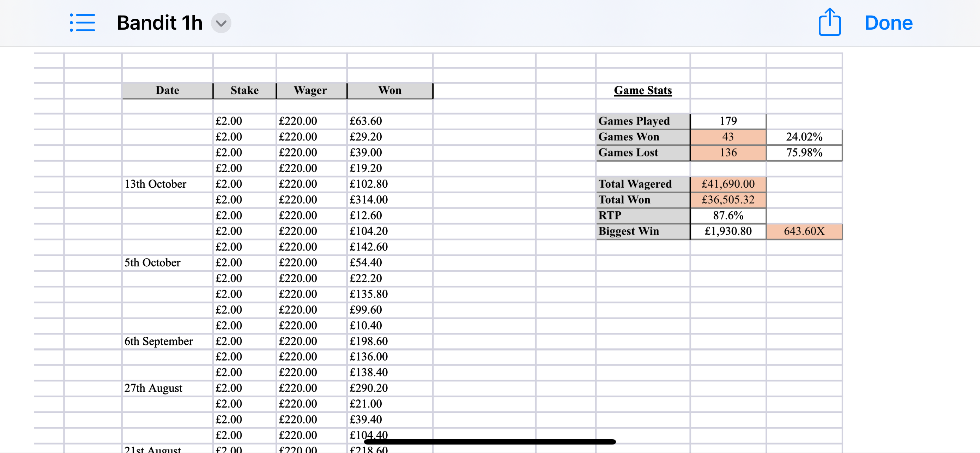Image resolution: width=980 pixels, height=453 pixels.
Task: Tap the Done button
Action: (x=888, y=23)
